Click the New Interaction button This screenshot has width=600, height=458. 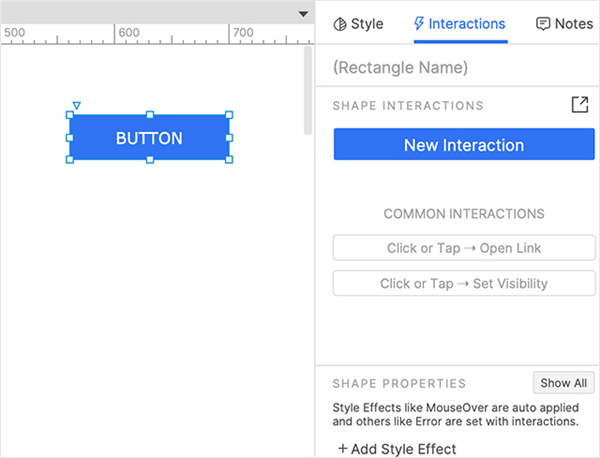[464, 145]
